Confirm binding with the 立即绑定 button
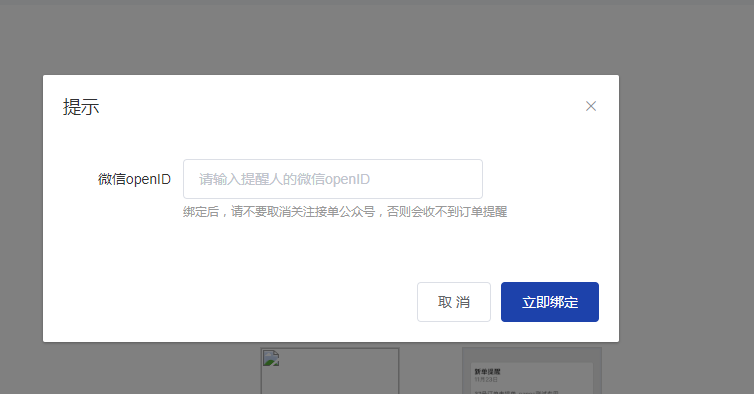The height and width of the screenshot is (394, 754). [x=550, y=302]
